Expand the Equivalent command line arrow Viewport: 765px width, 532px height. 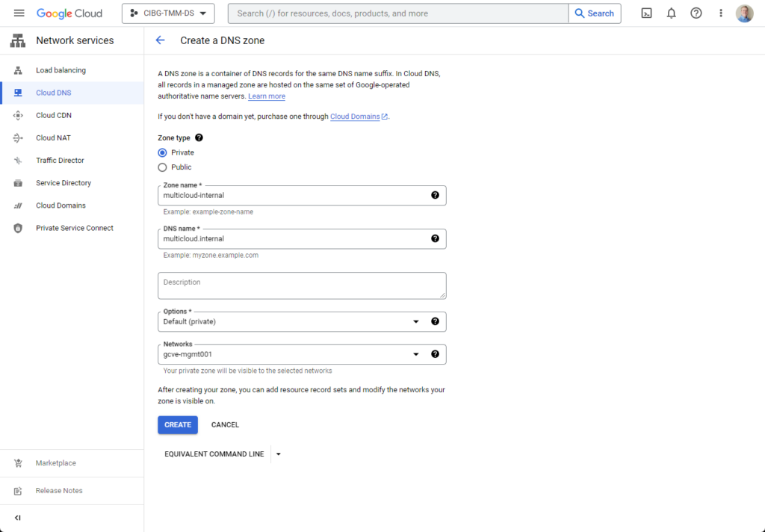[279, 454]
